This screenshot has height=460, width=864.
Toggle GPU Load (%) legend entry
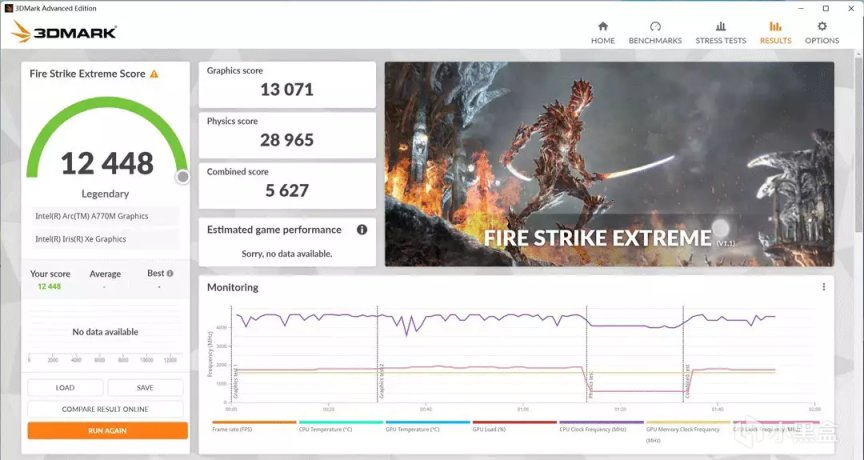pos(515,426)
